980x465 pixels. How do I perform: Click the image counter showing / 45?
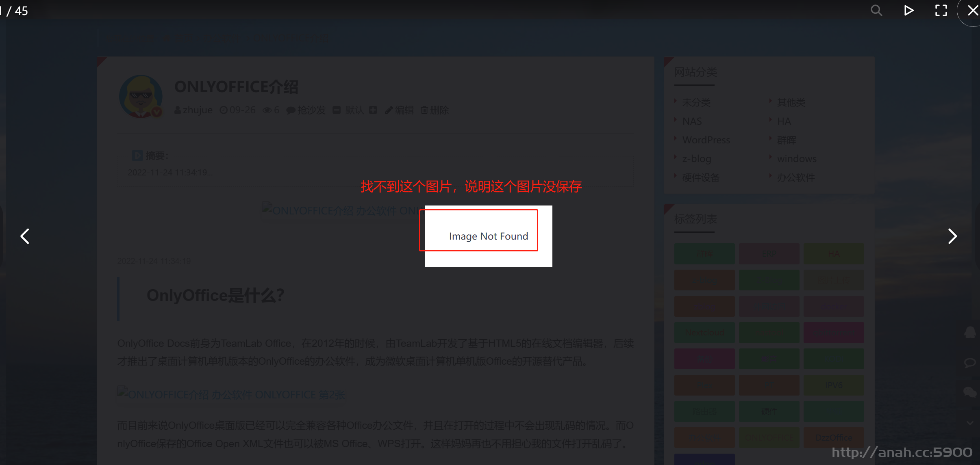click(x=14, y=11)
